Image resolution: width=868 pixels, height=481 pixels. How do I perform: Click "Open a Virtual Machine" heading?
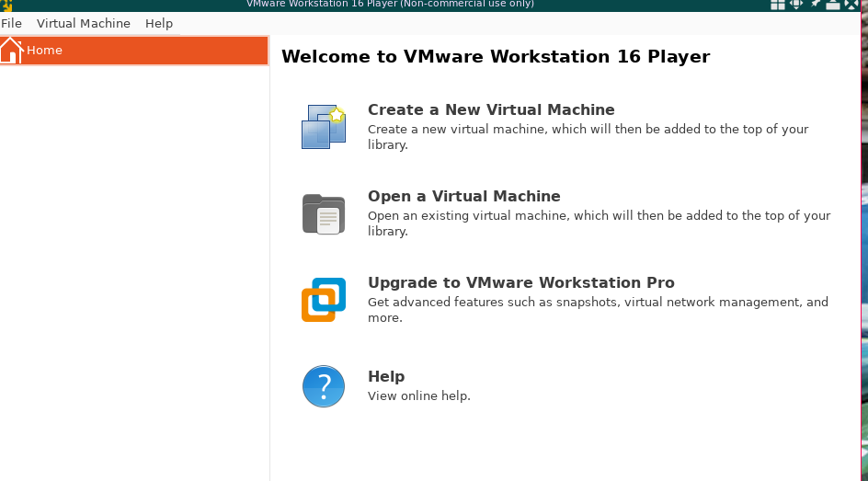pos(463,197)
